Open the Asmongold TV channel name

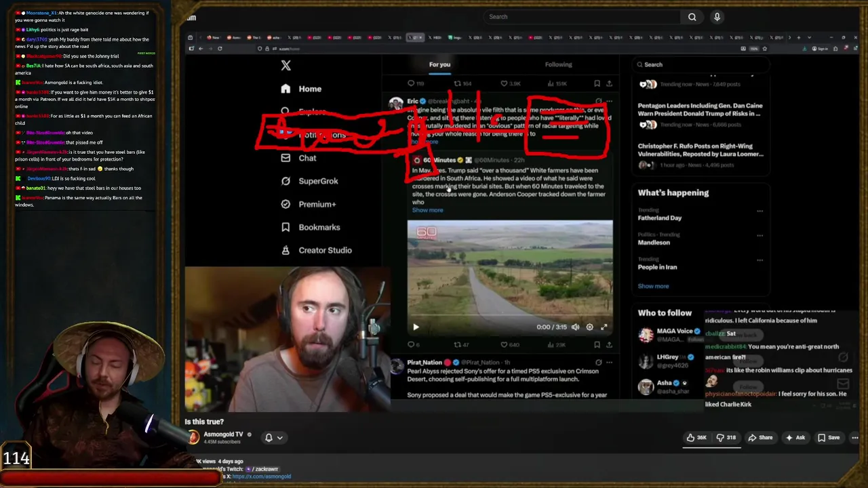pos(223,434)
